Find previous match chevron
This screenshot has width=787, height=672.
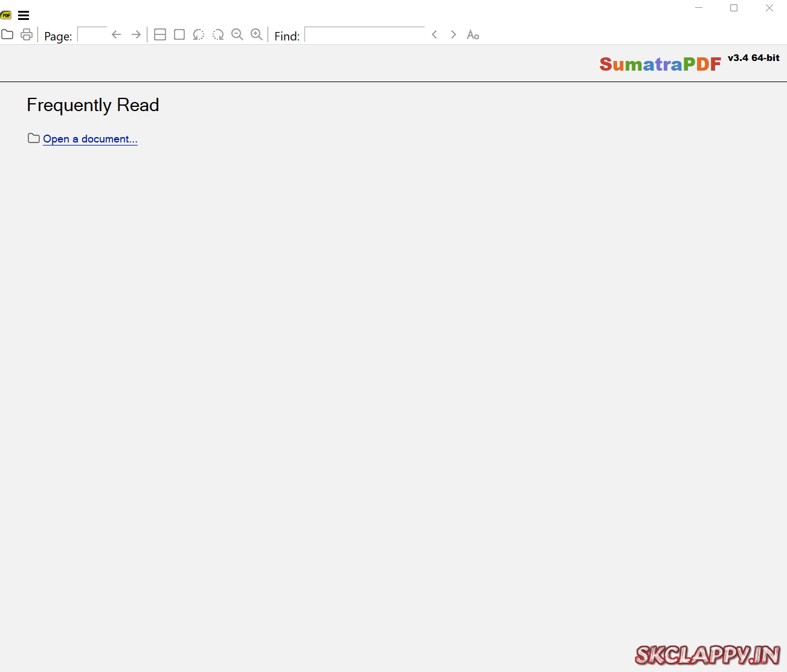click(434, 34)
